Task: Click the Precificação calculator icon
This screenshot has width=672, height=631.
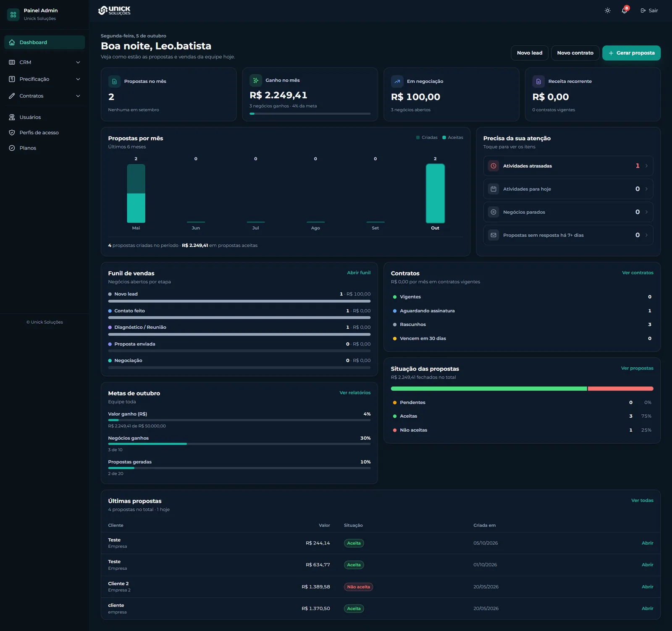Action: [12, 79]
